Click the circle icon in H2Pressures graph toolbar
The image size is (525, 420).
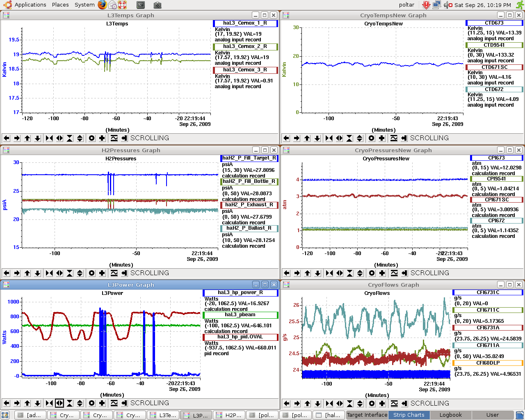point(92,273)
